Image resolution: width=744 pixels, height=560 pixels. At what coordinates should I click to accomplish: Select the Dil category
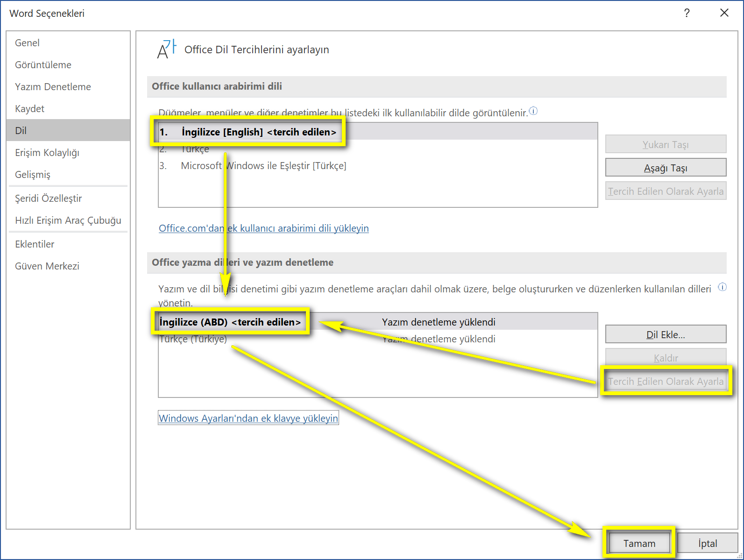point(68,130)
